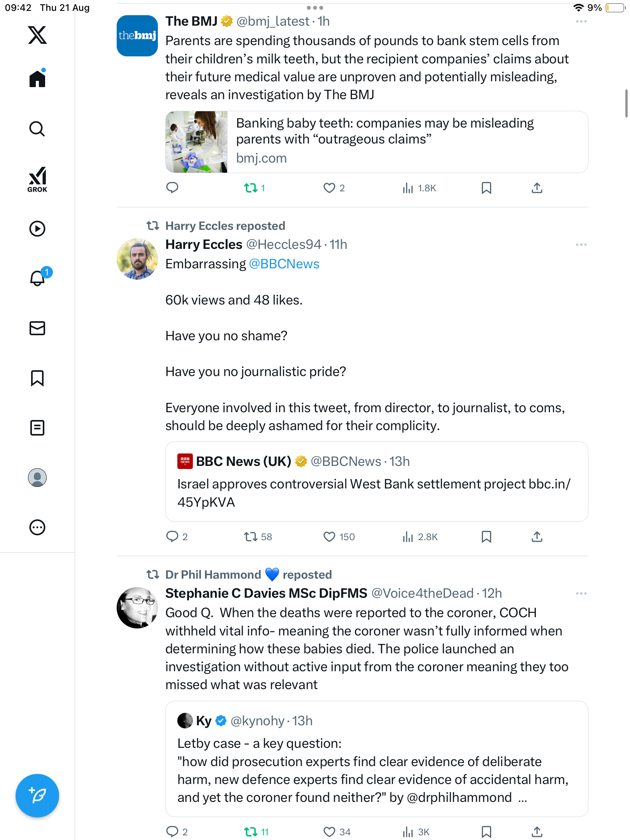630x840 pixels.
Task: Undo repost on Stephanie Davies's post
Action: coord(251,832)
